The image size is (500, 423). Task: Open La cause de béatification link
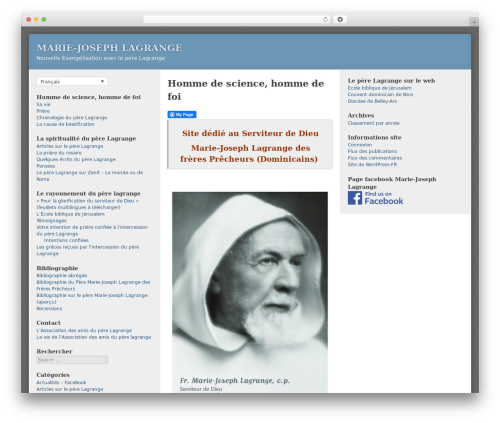65,124
